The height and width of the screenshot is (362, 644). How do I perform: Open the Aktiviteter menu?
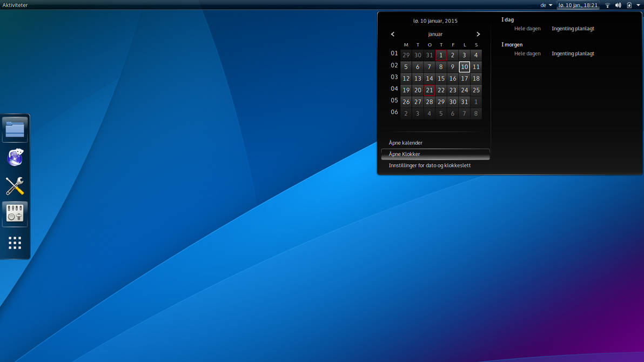pyautogui.click(x=15, y=5)
